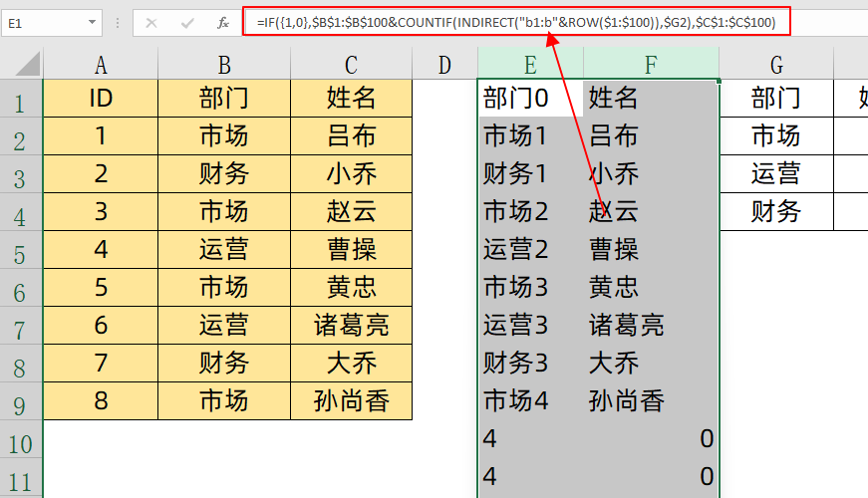Image resolution: width=868 pixels, height=498 pixels.
Task: Click cell B5 containing 运营
Action: (224, 250)
